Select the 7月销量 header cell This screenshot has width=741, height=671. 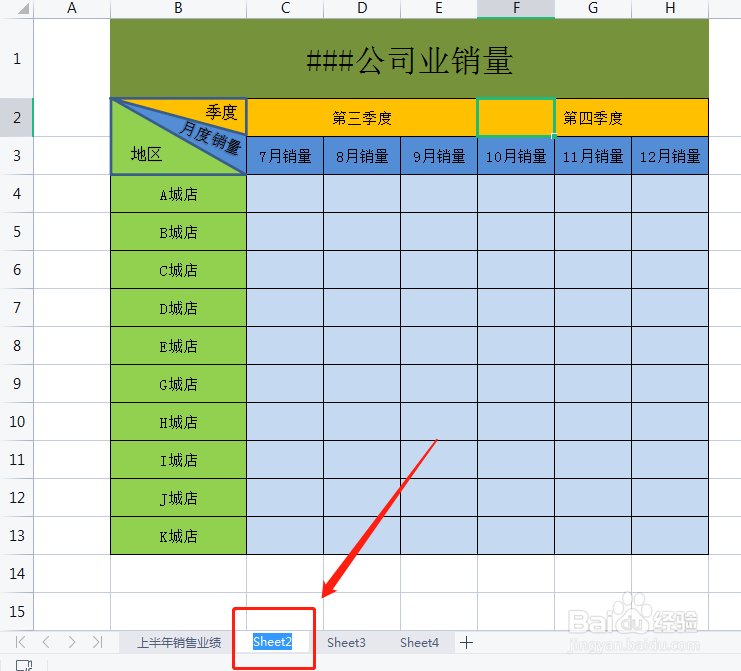point(285,156)
